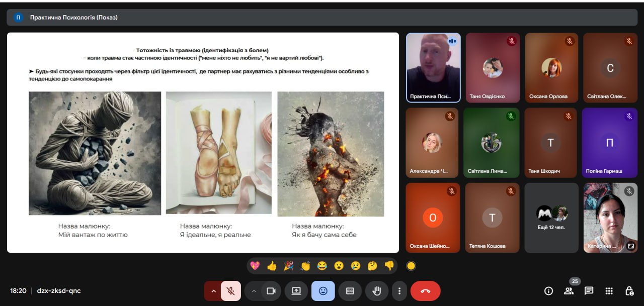644x306 pixels.
Task: Open the three-dot more options menu
Action: 399,291
